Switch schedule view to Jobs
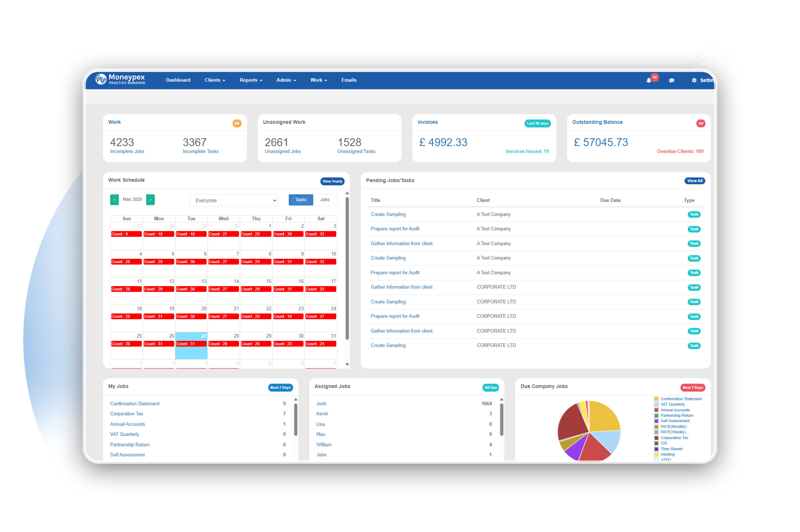 [x=325, y=200]
